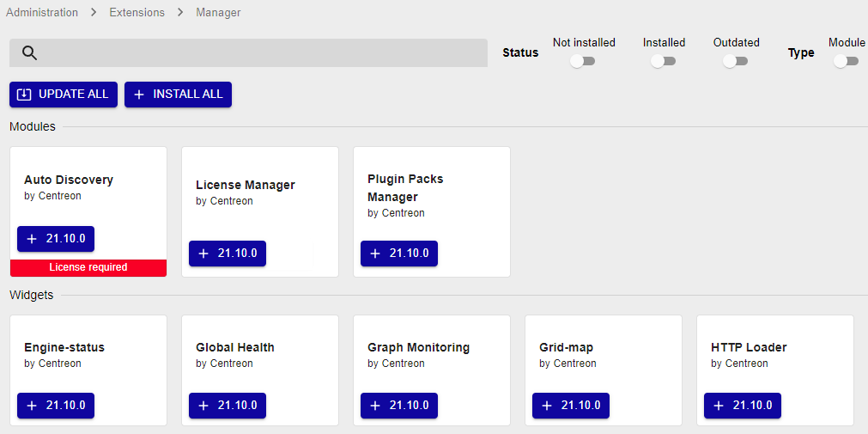This screenshot has height=434, width=868.
Task: Click the search magnifier icon
Action: 29,53
